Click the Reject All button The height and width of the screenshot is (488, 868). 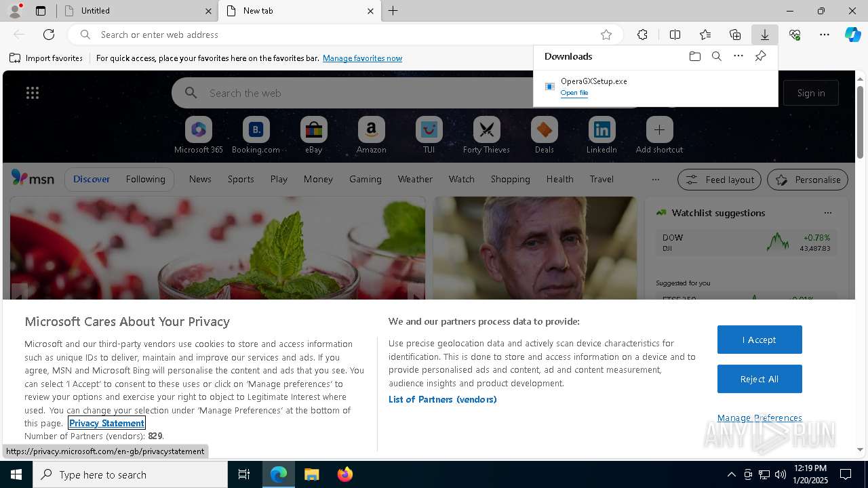[759, 379]
